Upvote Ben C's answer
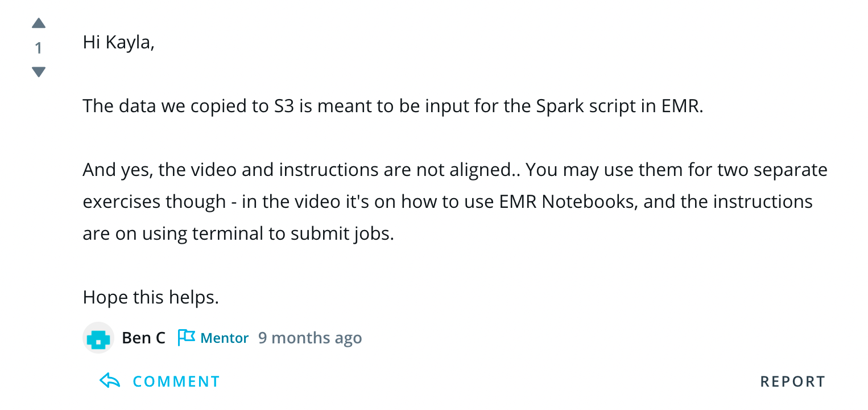The width and height of the screenshot is (868, 410). tap(39, 23)
